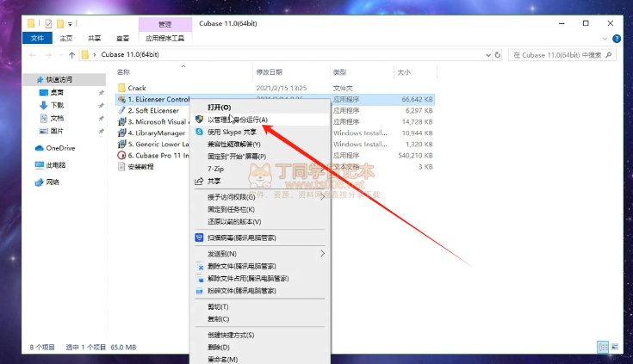Select the 3. Microsoft Visual file
The width and height of the screenshot is (633, 364).
coord(157,122)
